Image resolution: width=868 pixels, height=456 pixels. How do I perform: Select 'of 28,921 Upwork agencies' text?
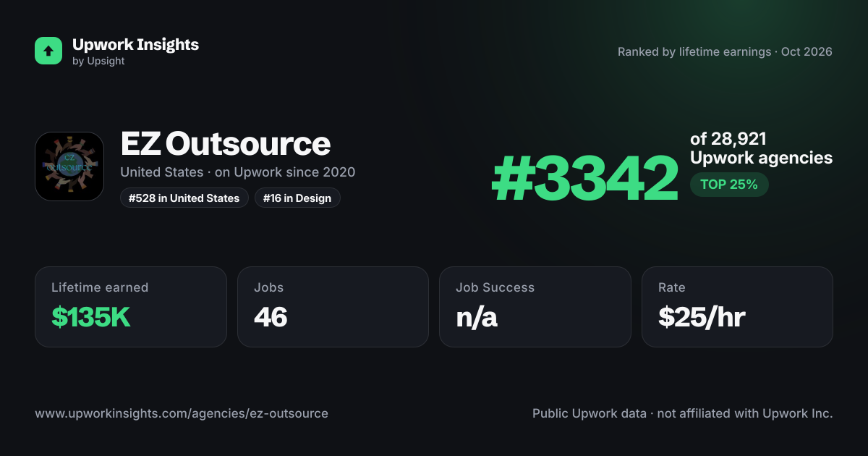point(761,148)
